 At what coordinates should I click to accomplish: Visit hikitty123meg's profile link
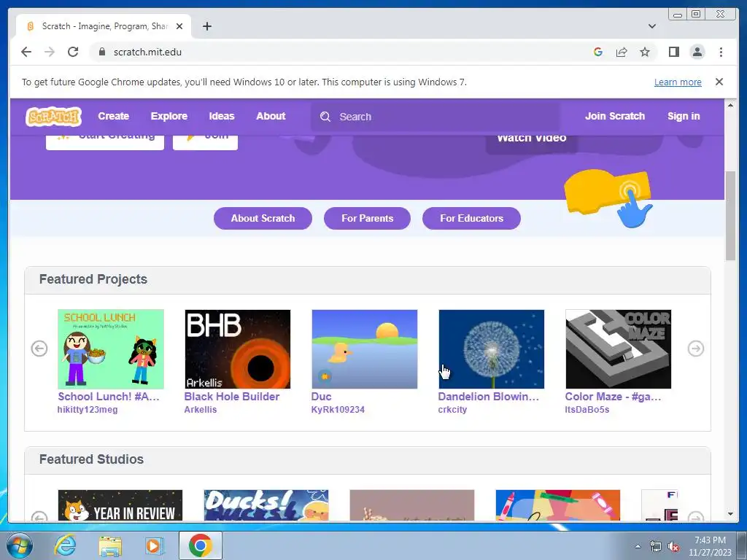pyautogui.click(x=88, y=410)
